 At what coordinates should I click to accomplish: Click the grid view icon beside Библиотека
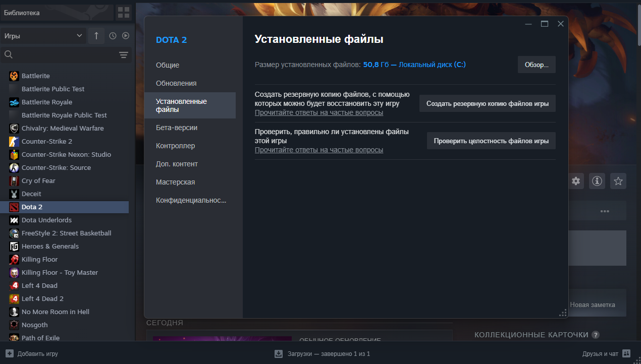coord(124,13)
